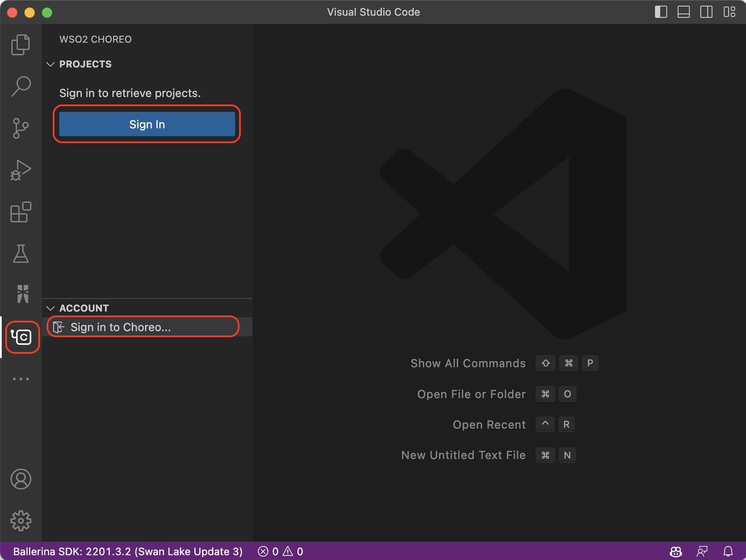Select the Choreo activity bar icon
This screenshot has height=560, width=746.
pyautogui.click(x=22, y=337)
